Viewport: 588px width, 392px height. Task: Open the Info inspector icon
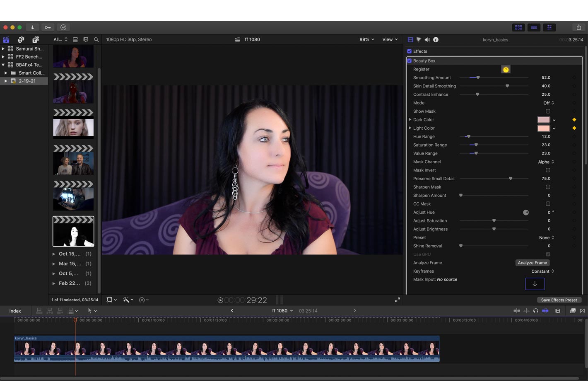coord(436,40)
